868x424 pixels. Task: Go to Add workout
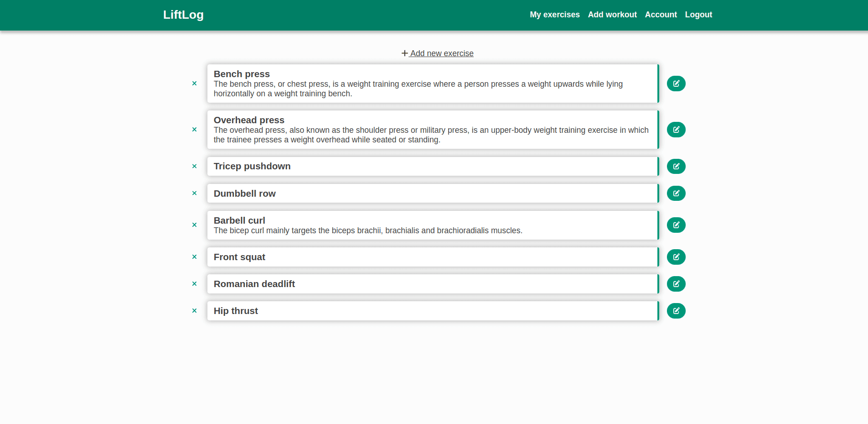click(x=612, y=15)
